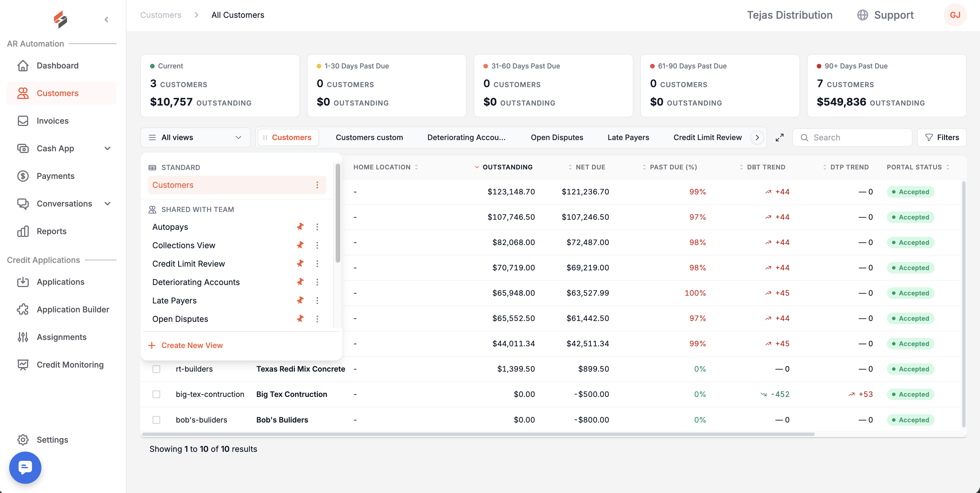Unpin the Autopays view pin icon
The image size is (980, 493).
(300, 227)
